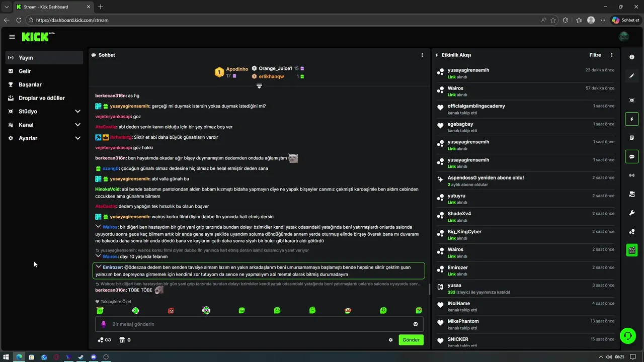
Task: Open the Filtre option in Etkinlik Akışı
Action: [x=595, y=55]
